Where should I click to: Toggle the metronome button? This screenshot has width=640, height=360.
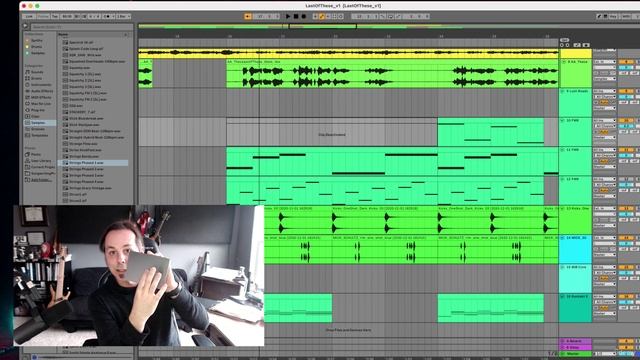(109, 16)
